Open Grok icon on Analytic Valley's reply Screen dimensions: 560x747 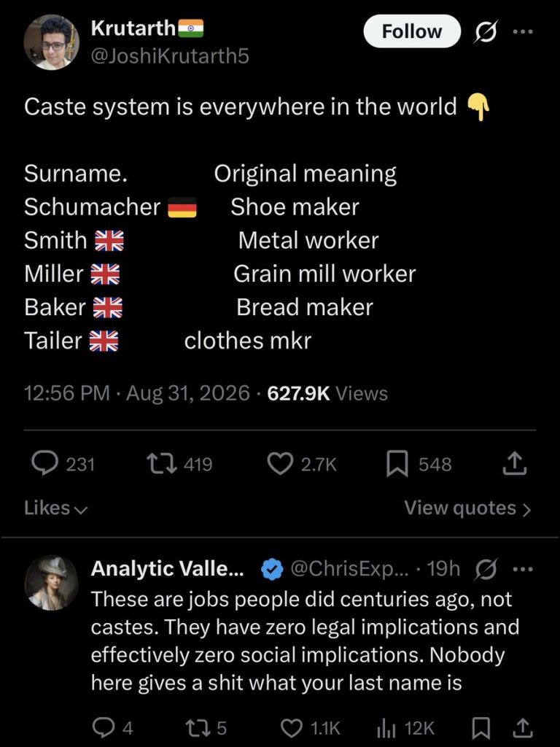(485, 569)
